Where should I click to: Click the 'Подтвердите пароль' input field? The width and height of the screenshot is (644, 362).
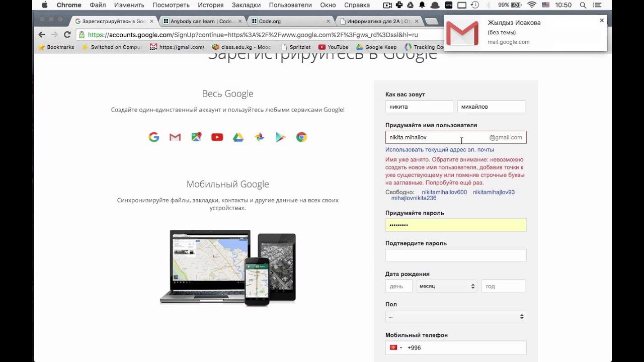456,255
